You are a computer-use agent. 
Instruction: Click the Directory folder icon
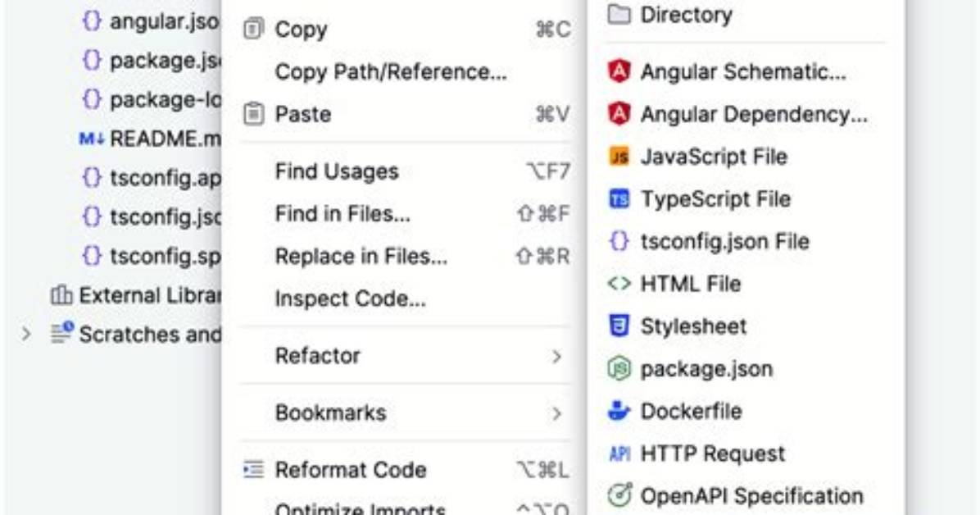tap(619, 15)
